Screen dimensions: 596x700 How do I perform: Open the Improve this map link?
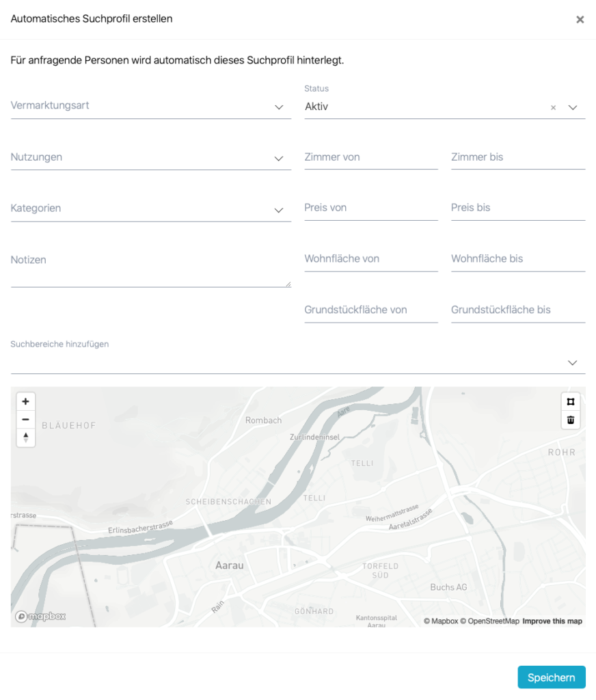[x=552, y=621]
